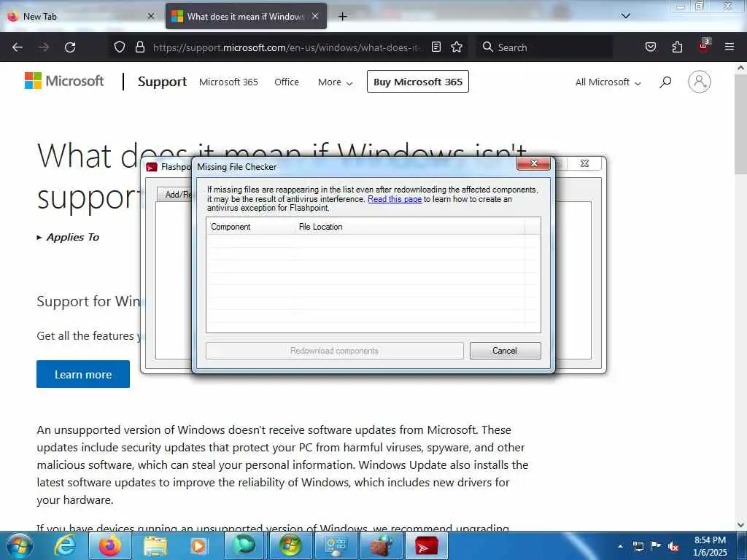Open 'Read this page' link in dialog
Screen dimensions: 747x560
click(395, 199)
